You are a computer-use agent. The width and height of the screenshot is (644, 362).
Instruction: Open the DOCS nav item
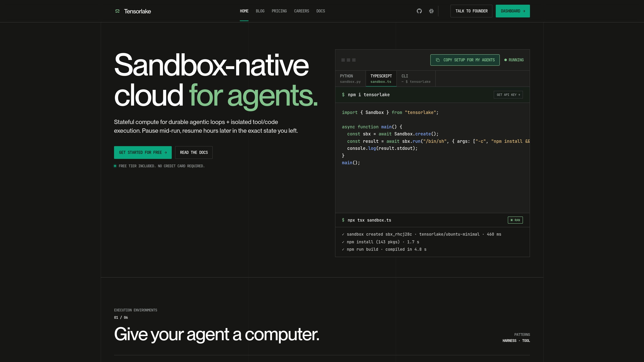[x=320, y=11]
